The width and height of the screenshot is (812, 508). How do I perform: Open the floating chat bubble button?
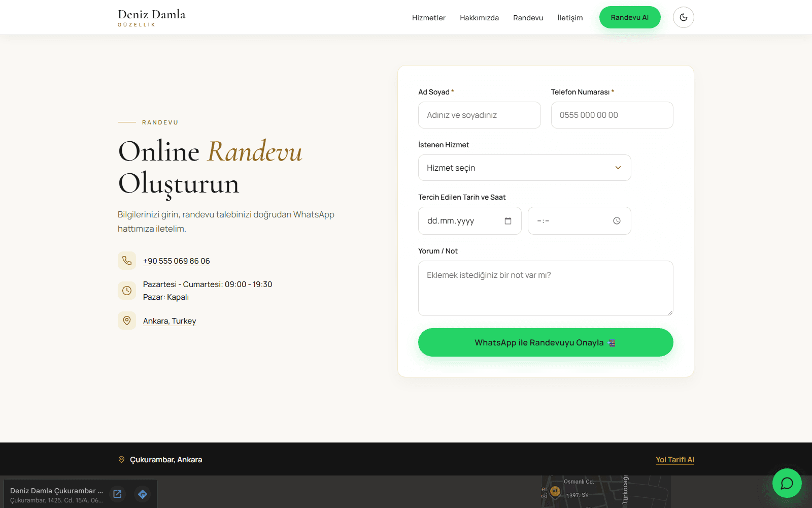(787, 483)
